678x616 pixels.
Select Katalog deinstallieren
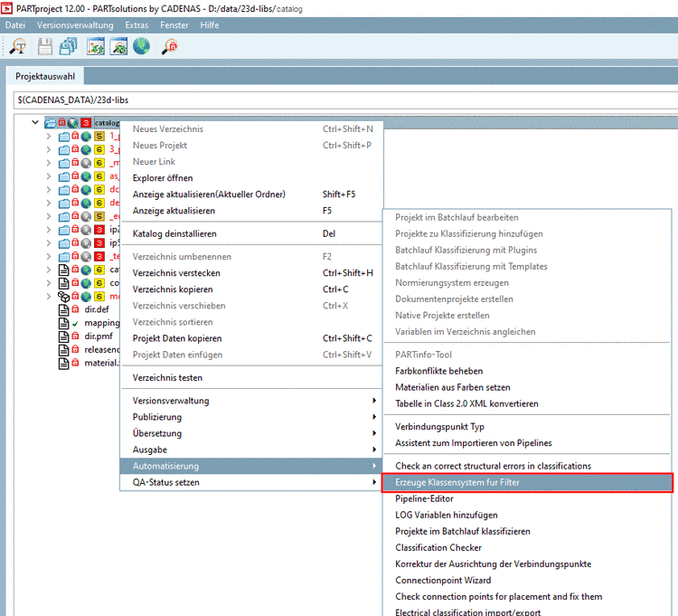[251, 233]
